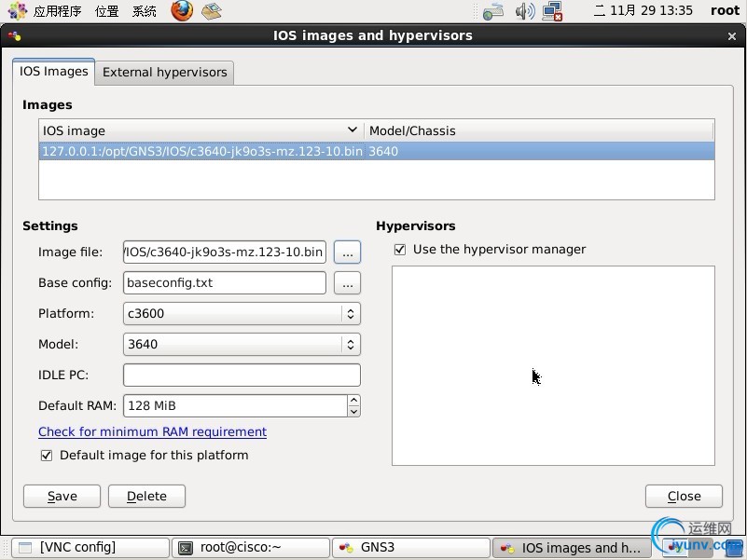
Task: Show the VNC config taskbar window
Action: 90,548
